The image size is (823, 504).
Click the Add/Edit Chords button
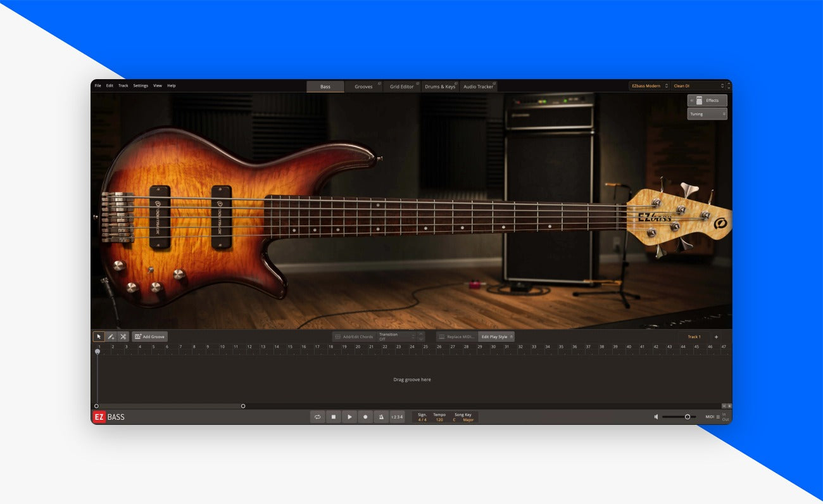coord(354,337)
